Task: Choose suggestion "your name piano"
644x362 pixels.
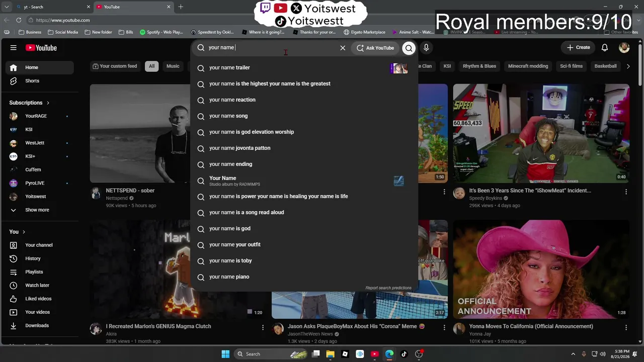Action: tap(304, 277)
